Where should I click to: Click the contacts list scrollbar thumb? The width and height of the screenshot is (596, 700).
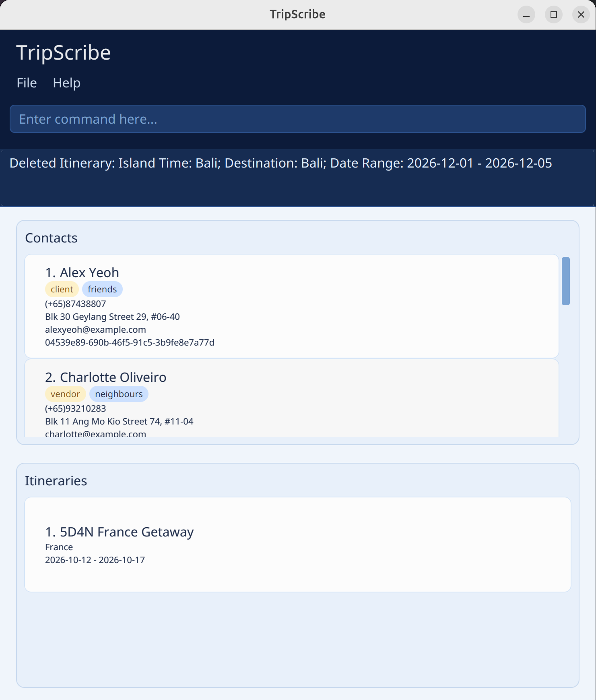[x=565, y=281]
